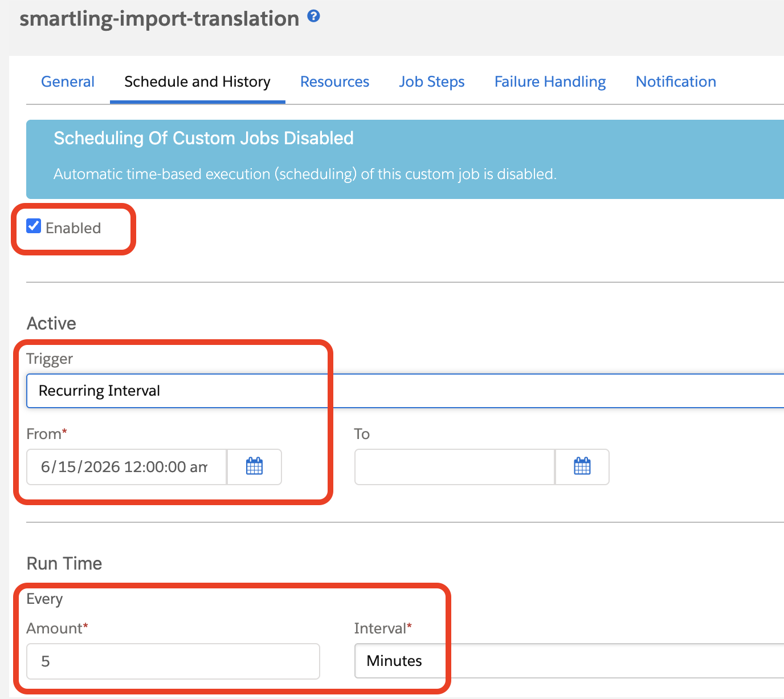
Task: Click the Scheduling Of Custom Jobs Disabled heading
Action: click(x=203, y=138)
